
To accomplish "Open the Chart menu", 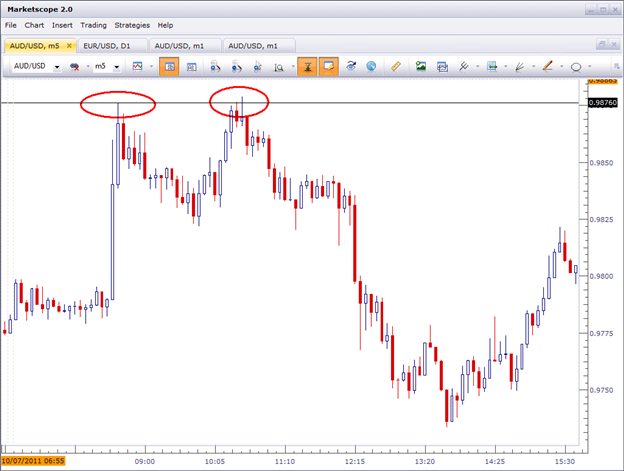I will tap(34, 25).
